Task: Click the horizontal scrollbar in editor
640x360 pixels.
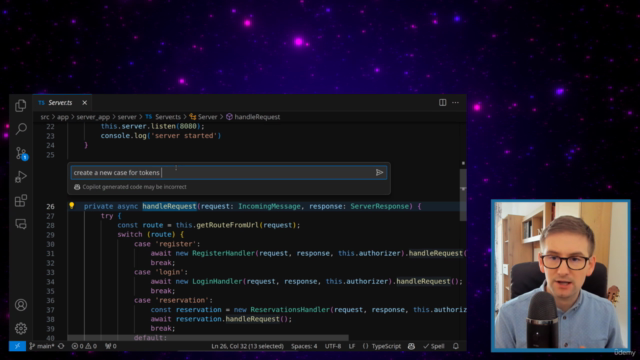Action: coord(208,338)
